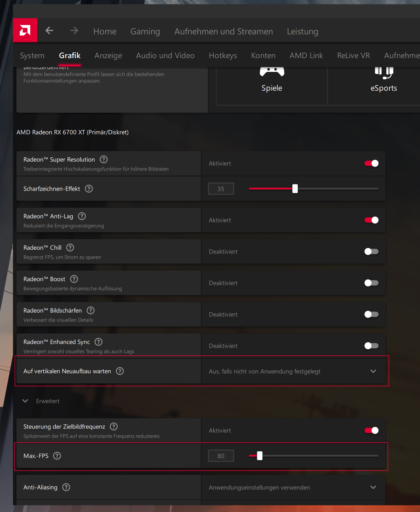
Task: Switch to AMD Link tab
Action: tap(306, 55)
